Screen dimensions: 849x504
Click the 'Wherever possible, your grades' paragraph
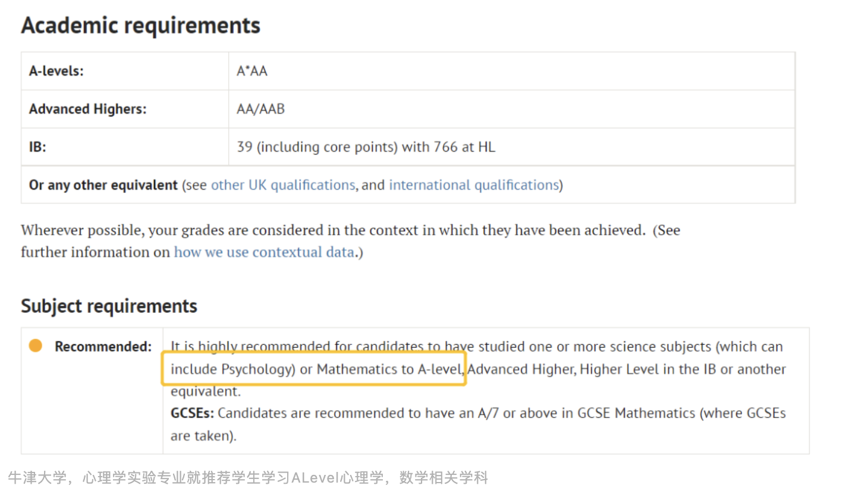(x=333, y=230)
